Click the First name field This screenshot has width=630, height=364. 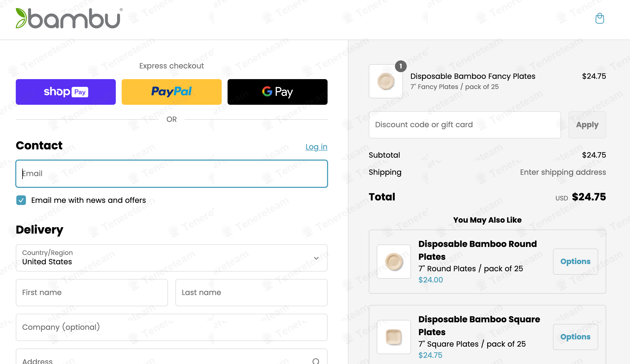(x=92, y=293)
